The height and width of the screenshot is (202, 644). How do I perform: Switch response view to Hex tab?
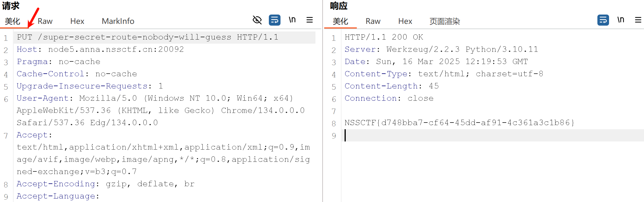405,21
